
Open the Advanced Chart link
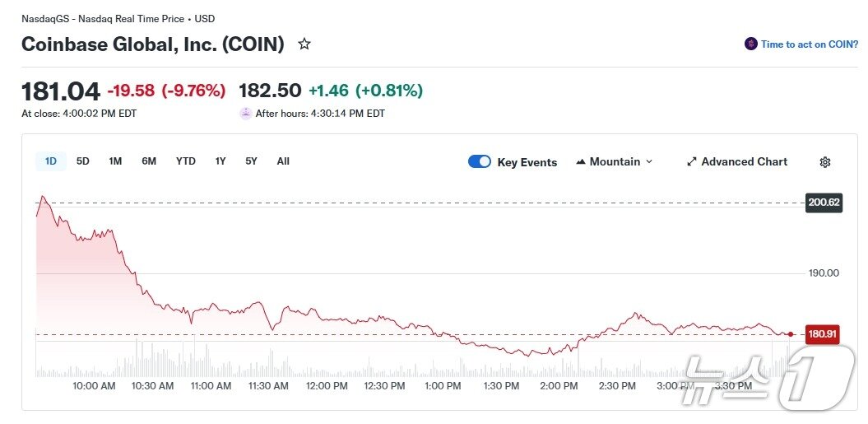(744, 162)
